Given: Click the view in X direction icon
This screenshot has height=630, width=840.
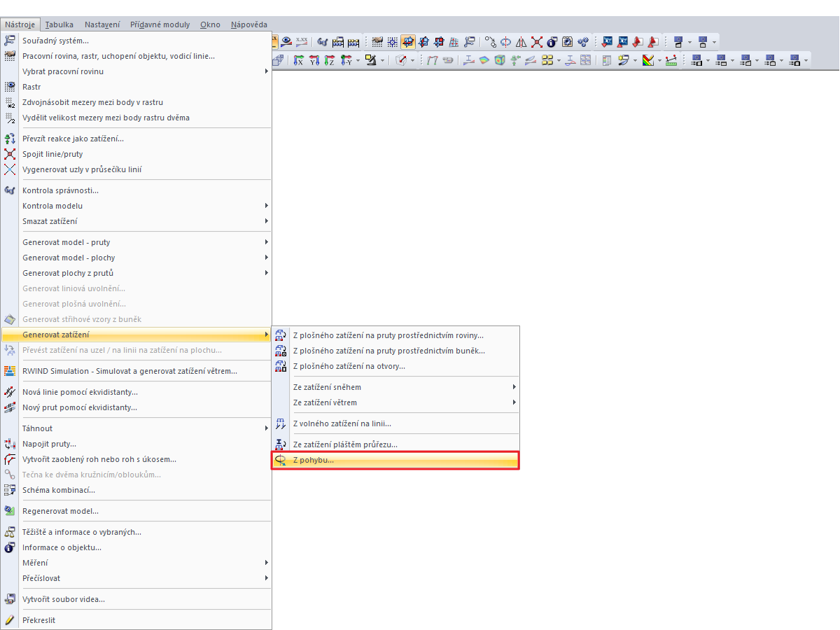Looking at the screenshot, I should 299,61.
